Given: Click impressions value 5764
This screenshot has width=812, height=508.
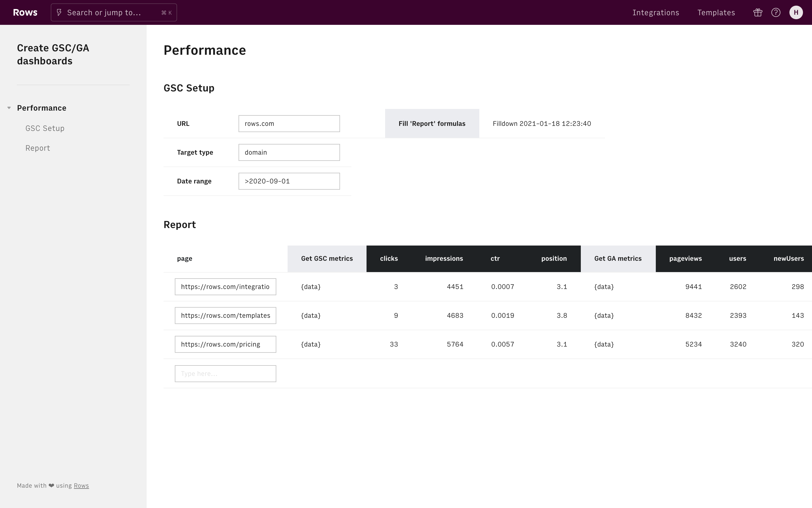Looking at the screenshot, I should point(455,344).
